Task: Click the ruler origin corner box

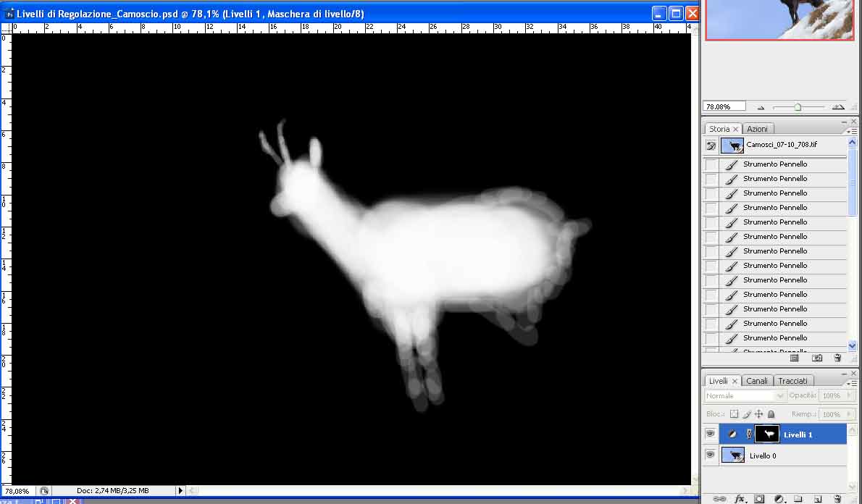Action: pos(6,28)
